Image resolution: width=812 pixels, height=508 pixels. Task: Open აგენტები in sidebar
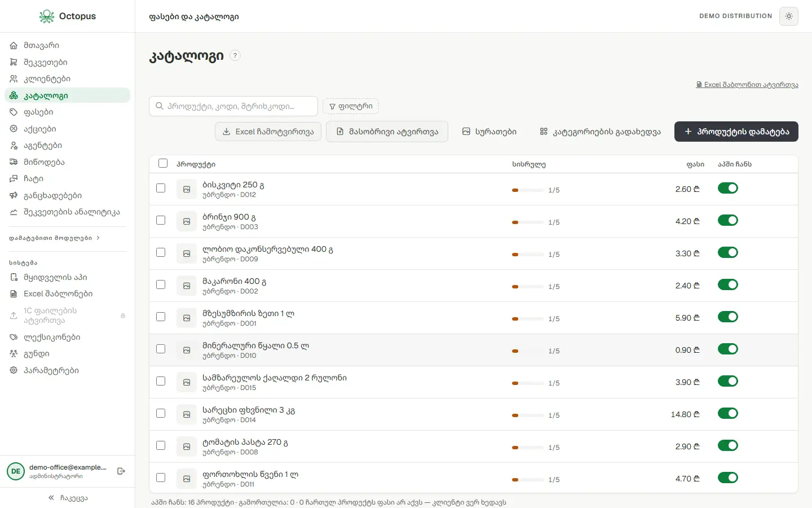pyautogui.click(x=68, y=146)
